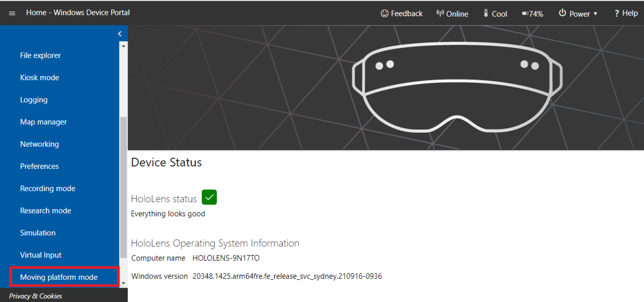Viewport: 644px width, 302px height.
Task: Open Research mode page
Action: pos(46,211)
